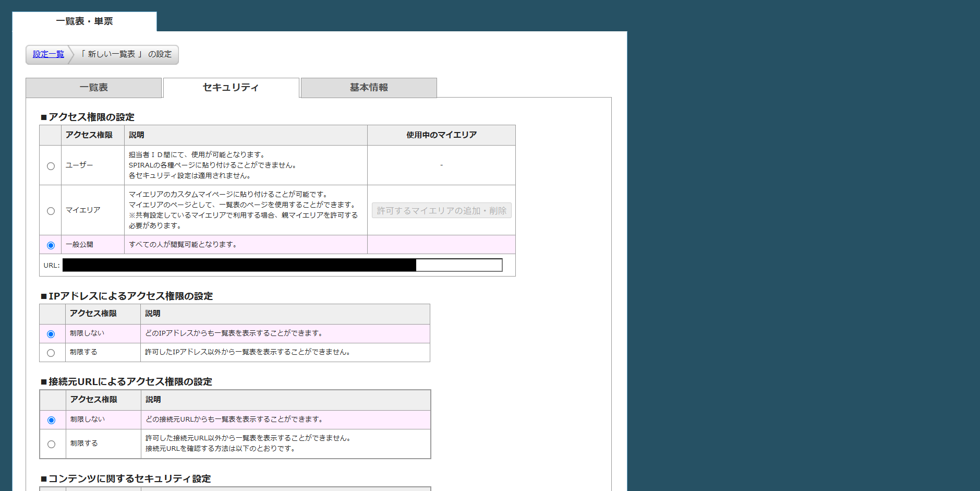Choose 制限する for IP address restriction

tap(51, 353)
